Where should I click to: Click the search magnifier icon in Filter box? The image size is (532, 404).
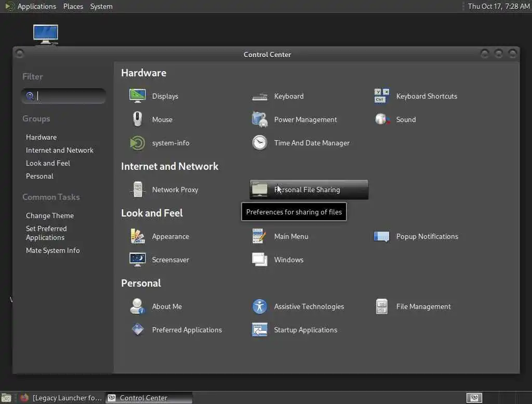tap(30, 96)
